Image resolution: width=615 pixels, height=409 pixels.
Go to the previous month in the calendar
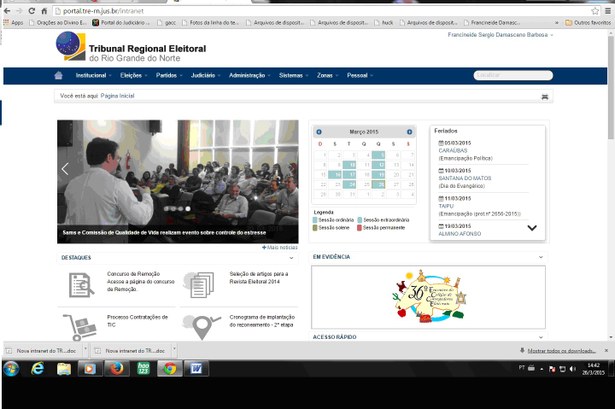[x=319, y=132]
